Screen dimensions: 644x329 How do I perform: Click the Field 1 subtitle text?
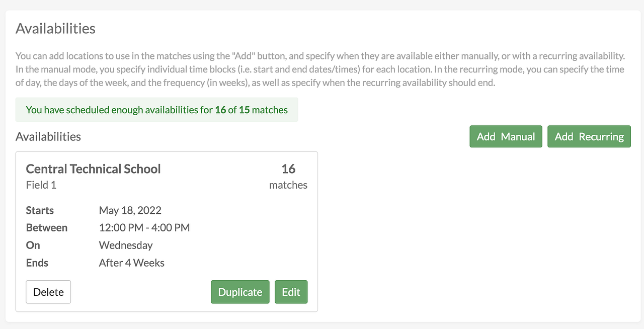(x=41, y=185)
